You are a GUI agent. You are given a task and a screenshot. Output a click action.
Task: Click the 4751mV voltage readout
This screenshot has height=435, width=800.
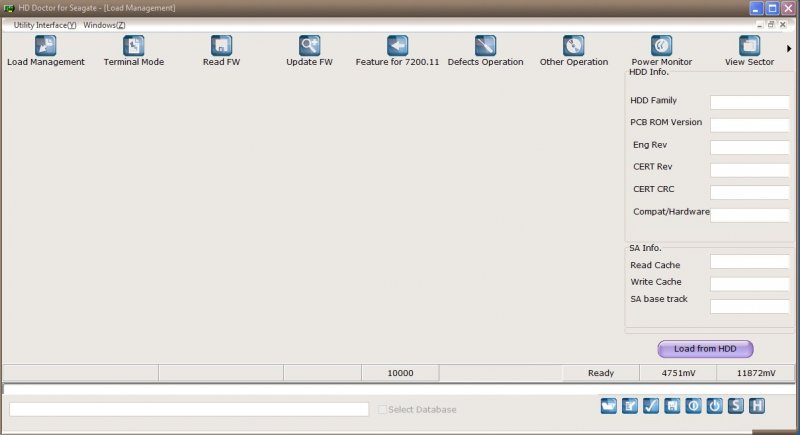(x=678, y=373)
